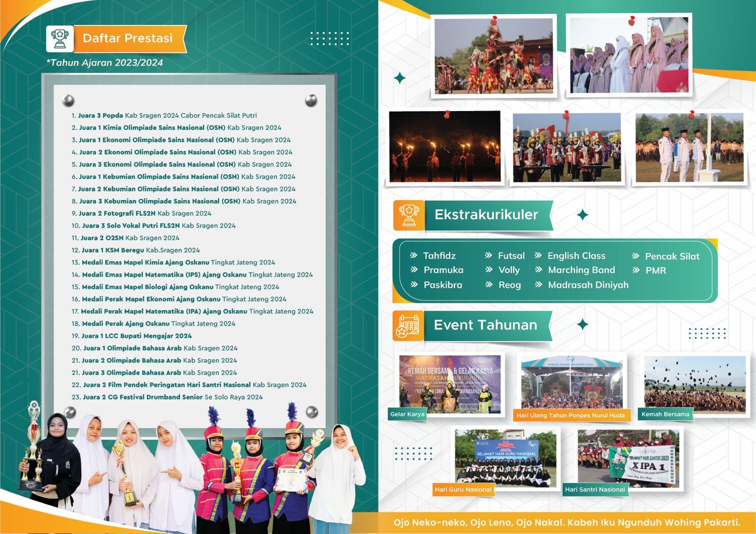756x534 pixels.
Task: Select the Juara 3 Olimpiade Bahasa Arab line
Action: (154, 373)
